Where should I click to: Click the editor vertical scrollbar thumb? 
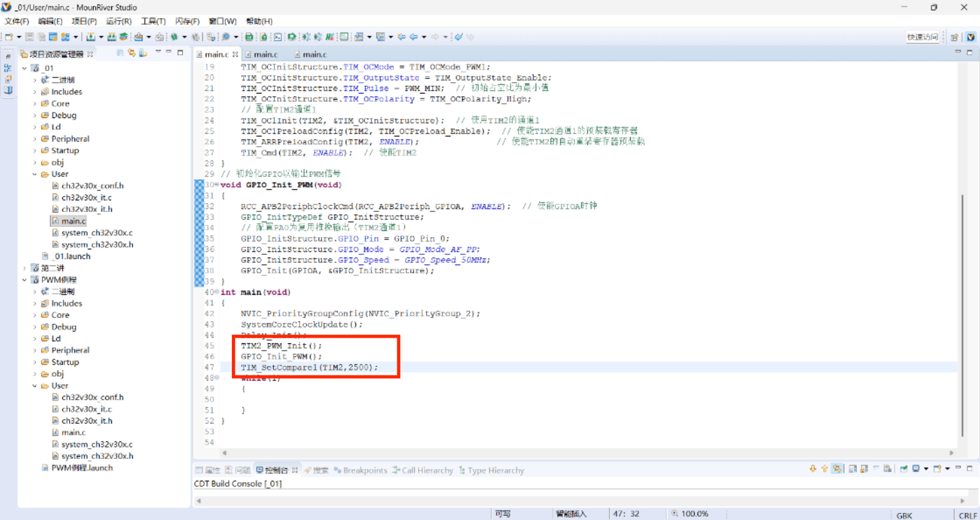point(962,314)
